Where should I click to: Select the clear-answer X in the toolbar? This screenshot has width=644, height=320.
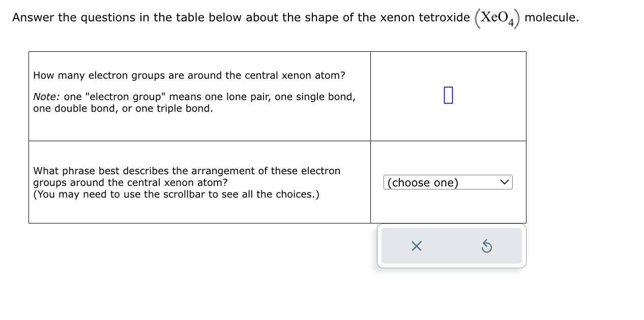(417, 246)
